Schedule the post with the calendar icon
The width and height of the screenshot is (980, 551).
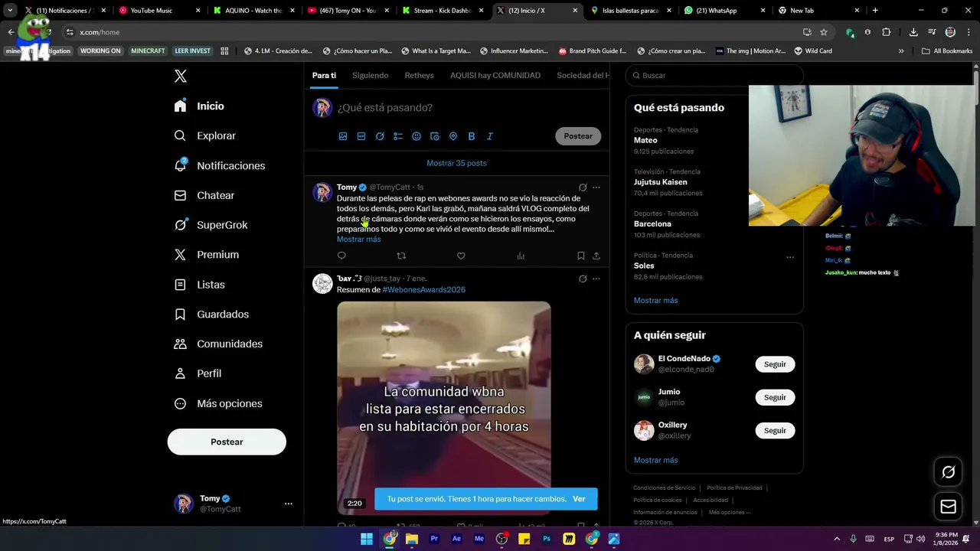point(435,136)
